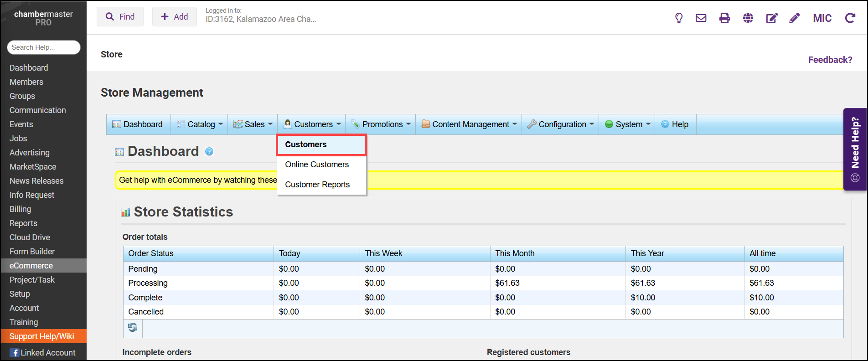
Task: Open the Need Help? side tab
Action: 855,149
